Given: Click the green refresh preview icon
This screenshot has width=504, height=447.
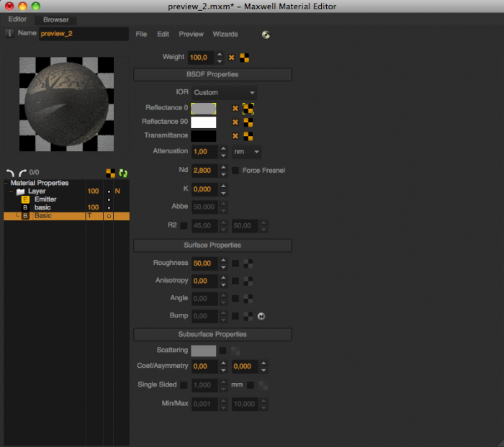Looking at the screenshot, I should (123, 173).
